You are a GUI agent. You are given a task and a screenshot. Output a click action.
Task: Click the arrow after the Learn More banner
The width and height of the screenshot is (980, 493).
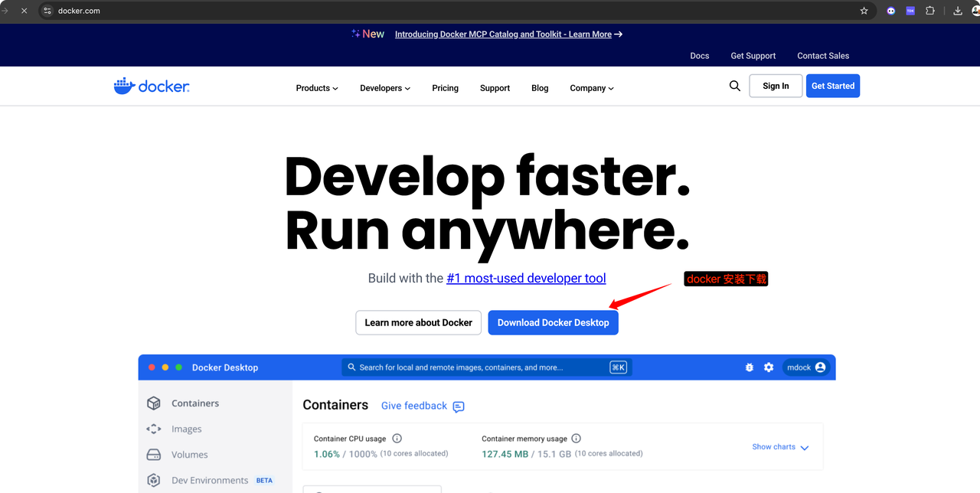[619, 34]
